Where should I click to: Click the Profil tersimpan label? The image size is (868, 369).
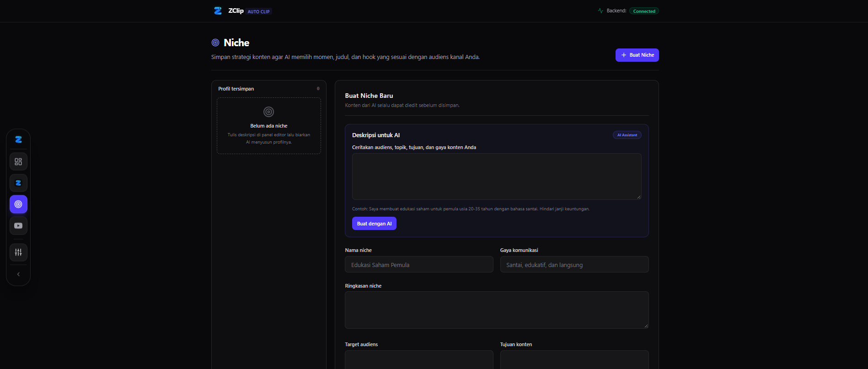(236, 89)
